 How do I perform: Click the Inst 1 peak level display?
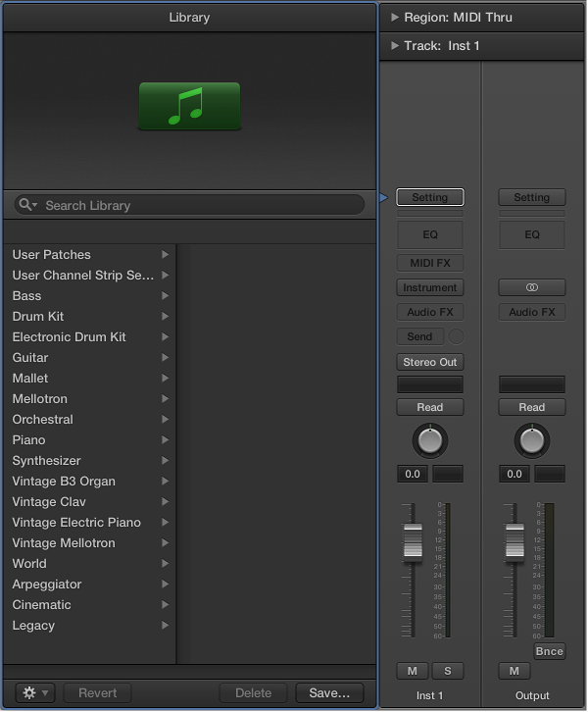(x=448, y=474)
